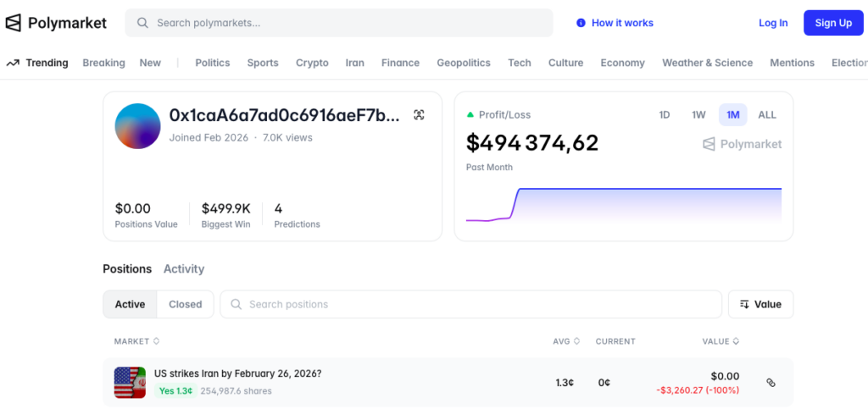Screen dimensions: 868x409
Task: Click the Trending arrow icon
Action: coord(13,63)
